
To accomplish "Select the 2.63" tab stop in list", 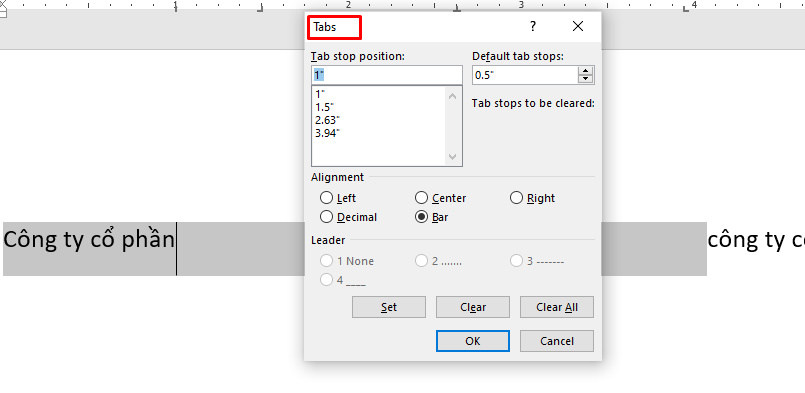I will (x=327, y=120).
